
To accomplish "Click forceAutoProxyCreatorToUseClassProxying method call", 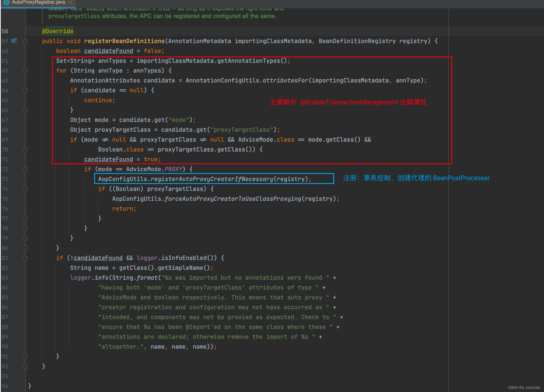I will 233,199.
